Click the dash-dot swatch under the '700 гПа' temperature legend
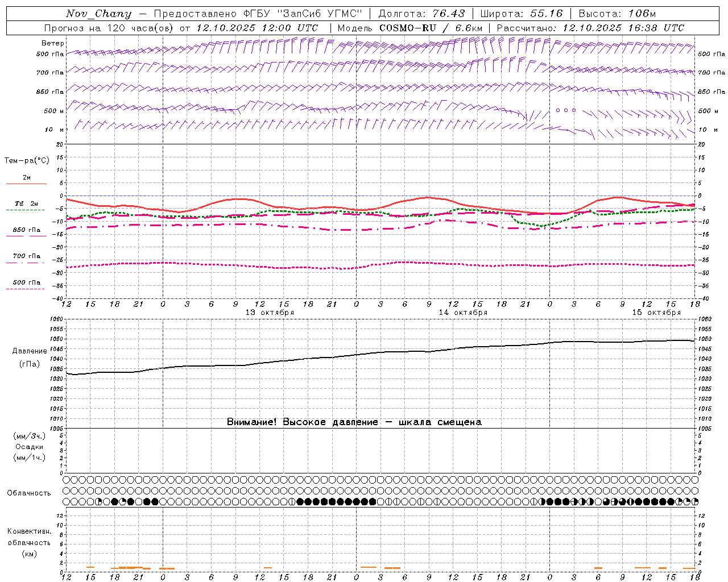Viewport: 728px width, 582px height. pos(26,263)
